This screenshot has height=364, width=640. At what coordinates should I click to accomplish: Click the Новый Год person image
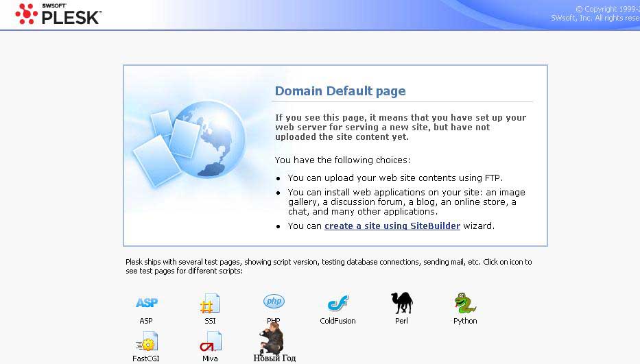click(272, 338)
